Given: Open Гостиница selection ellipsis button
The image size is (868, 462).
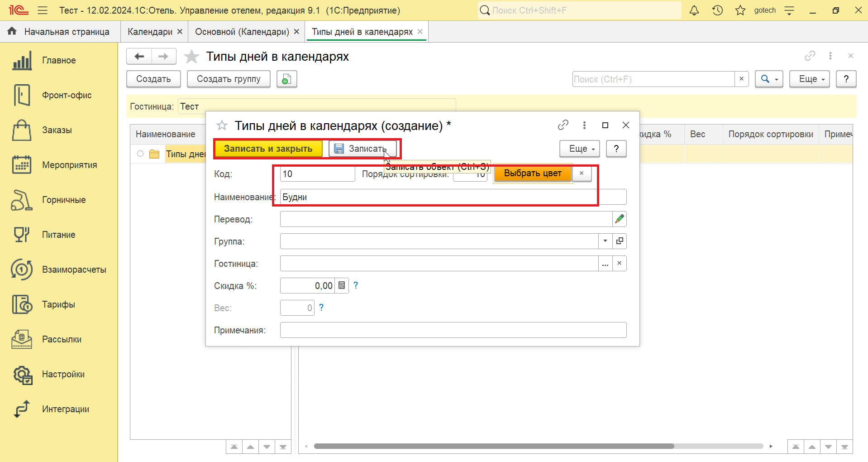Looking at the screenshot, I should point(606,264).
